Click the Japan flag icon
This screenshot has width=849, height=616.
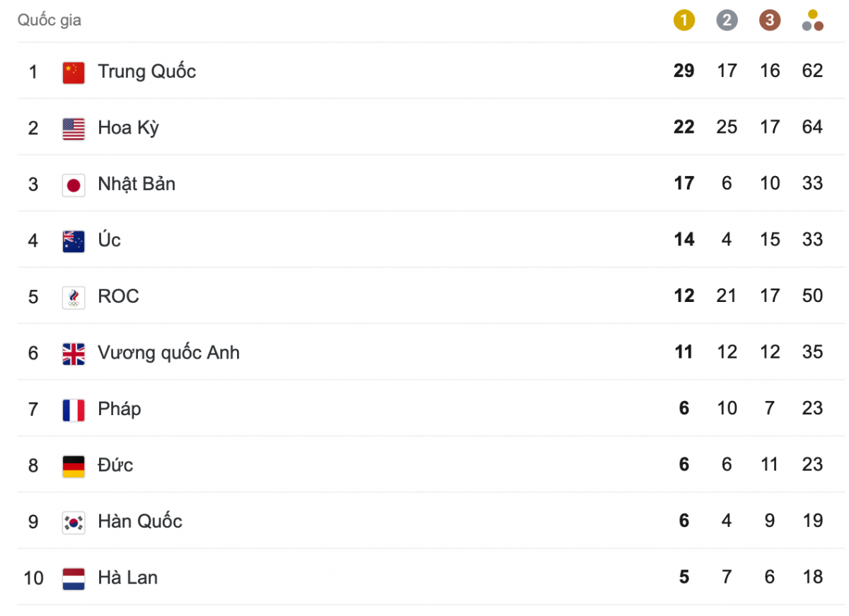[74, 185]
